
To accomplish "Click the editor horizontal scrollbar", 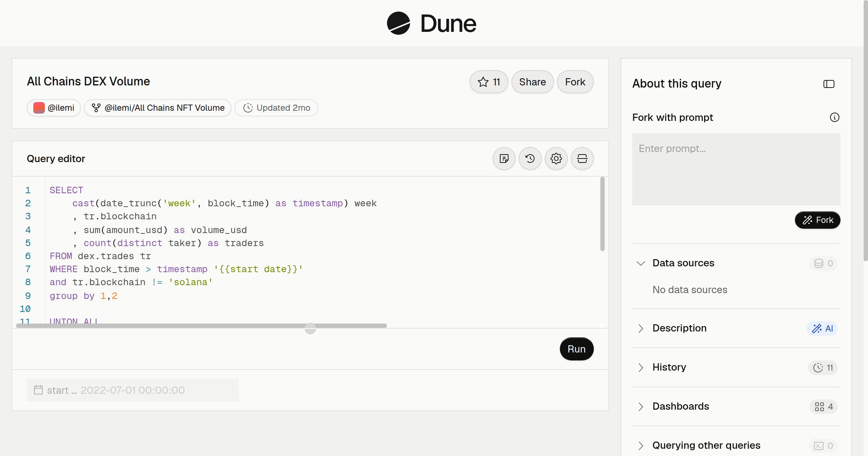I will (x=201, y=326).
